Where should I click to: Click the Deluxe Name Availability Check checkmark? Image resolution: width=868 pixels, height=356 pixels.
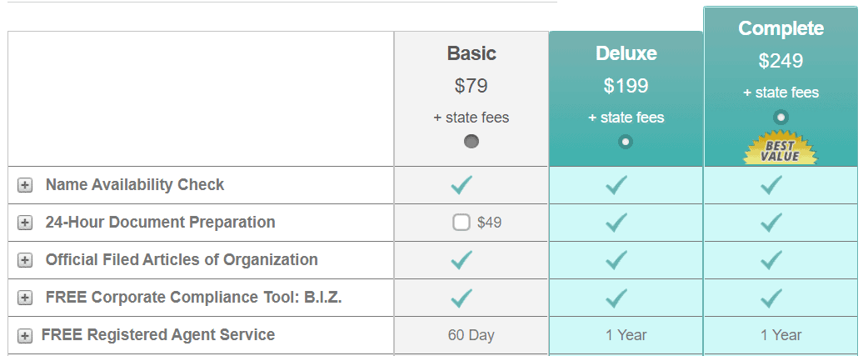[x=616, y=184]
